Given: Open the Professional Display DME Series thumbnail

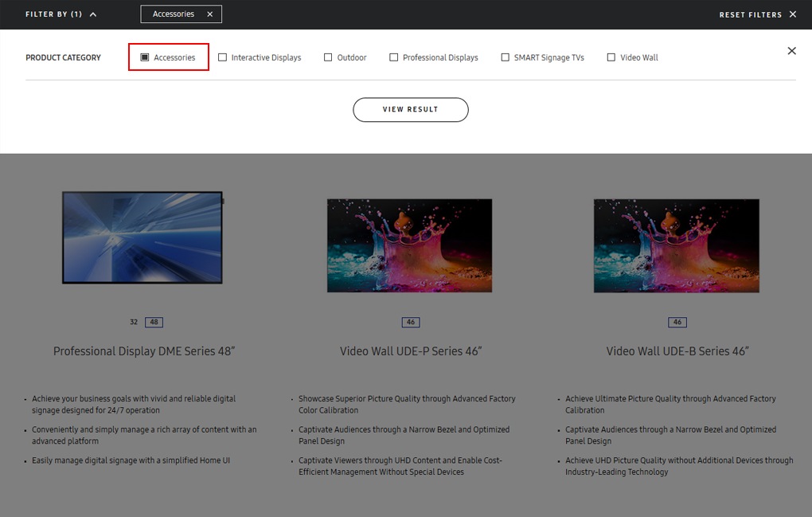Looking at the screenshot, I should [x=143, y=237].
